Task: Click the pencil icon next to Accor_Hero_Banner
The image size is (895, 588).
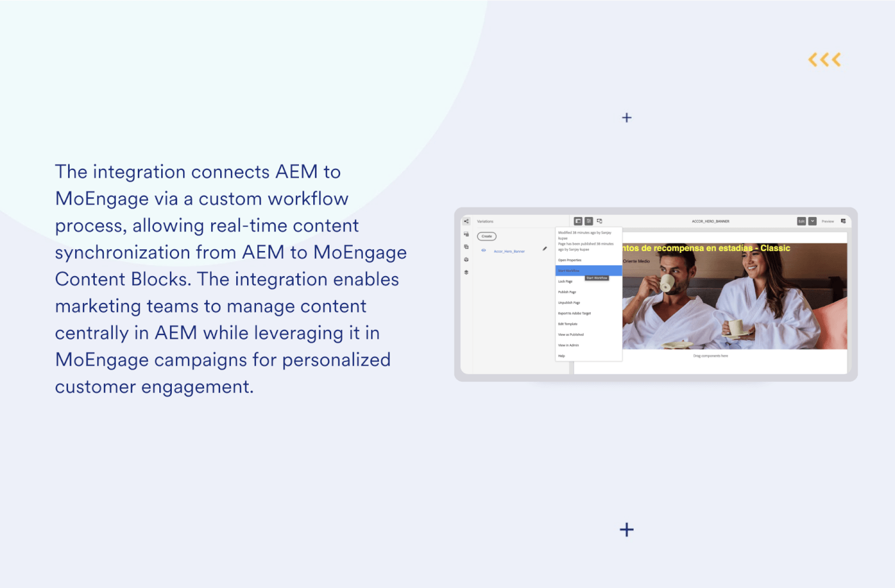Action: coord(544,249)
